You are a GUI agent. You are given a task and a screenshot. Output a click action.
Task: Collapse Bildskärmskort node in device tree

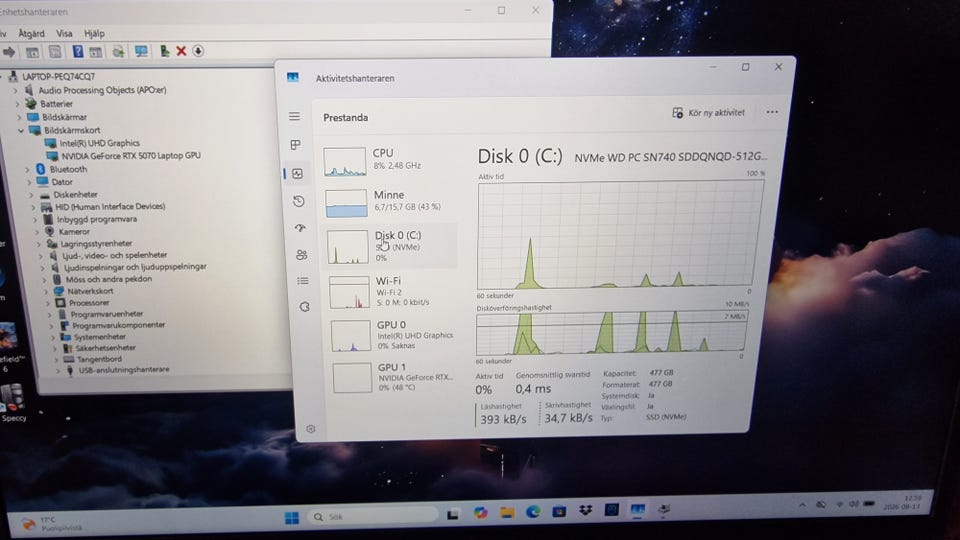(21, 130)
